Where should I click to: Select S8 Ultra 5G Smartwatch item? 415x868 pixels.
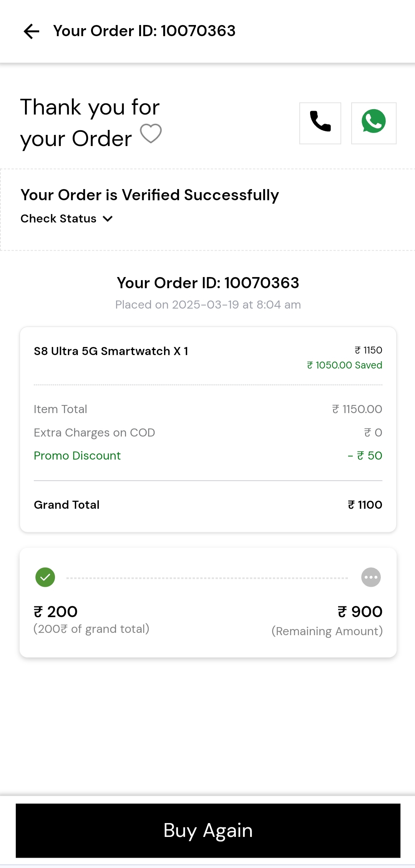click(x=111, y=351)
